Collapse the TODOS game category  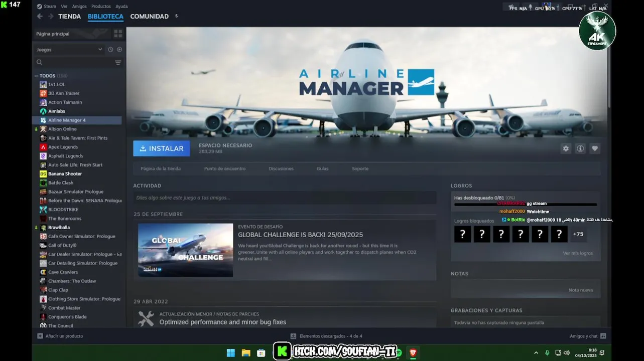(x=36, y=76)
